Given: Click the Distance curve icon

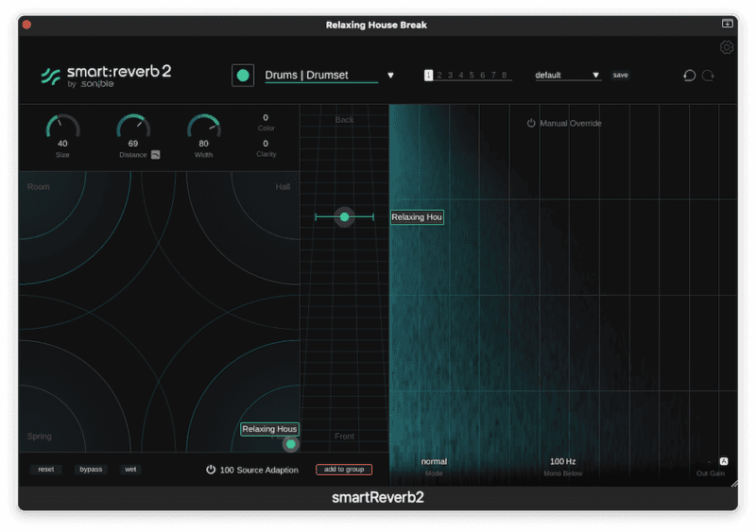Looking at the screenshot, I should pyautogui.click(x=155, y=155).
